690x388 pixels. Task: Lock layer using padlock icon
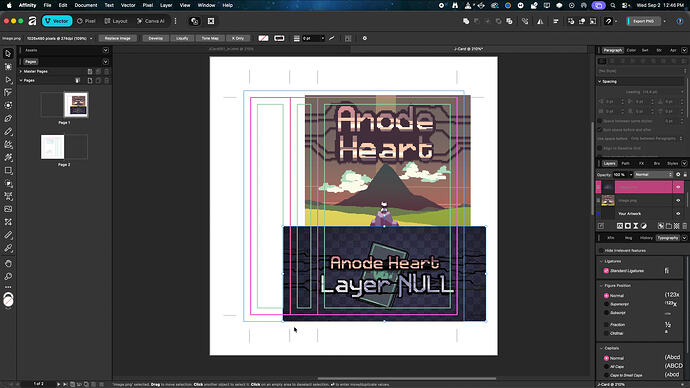pyautogui.click(x=685, y=175)
